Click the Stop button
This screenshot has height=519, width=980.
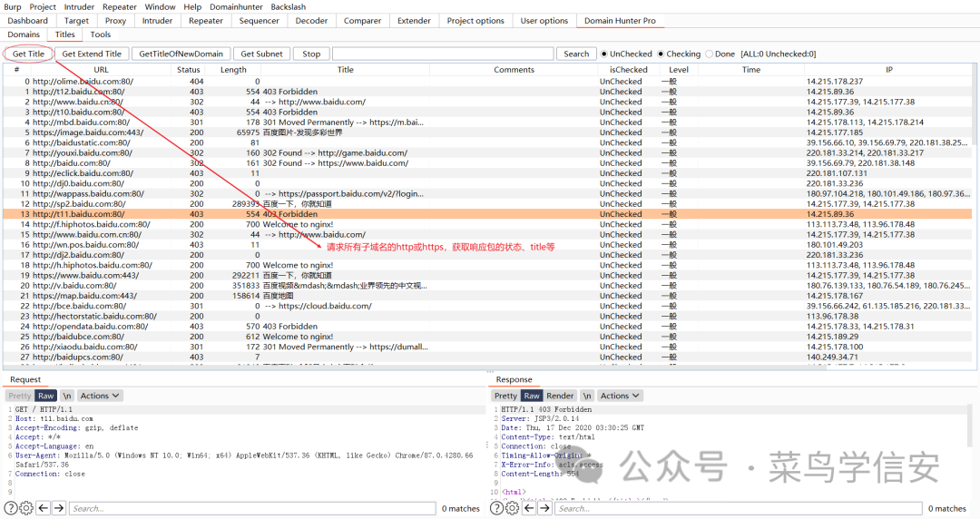[311, 54]
